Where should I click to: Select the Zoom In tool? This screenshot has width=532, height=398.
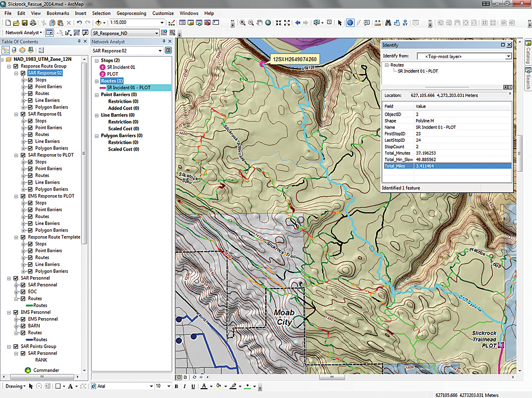click(x=243, y=23)
